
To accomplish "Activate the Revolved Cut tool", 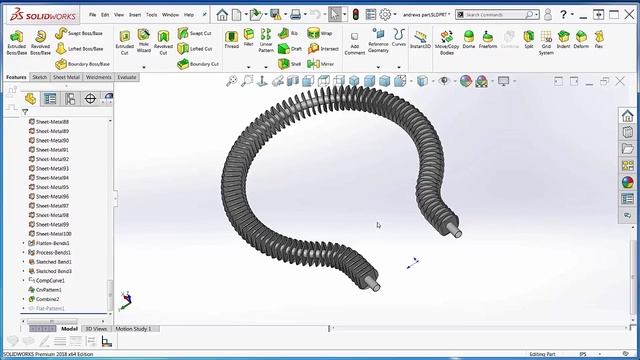I will [x=163, y=42].
